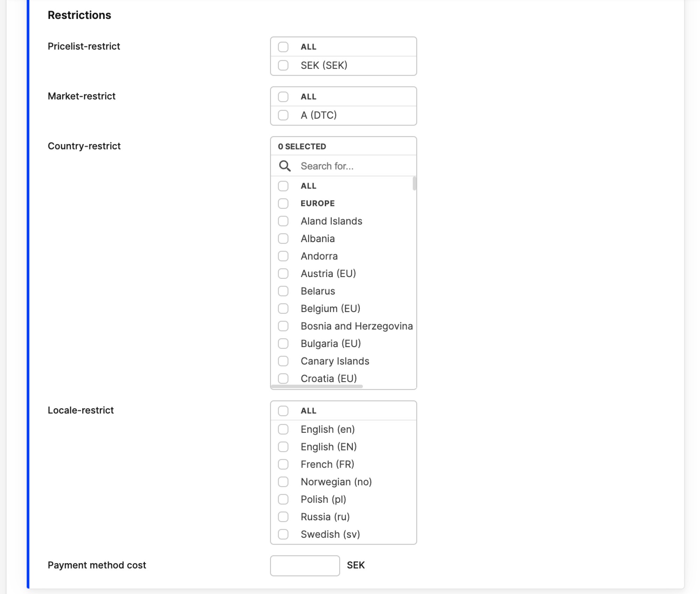This screenshot has height=594, width=700.
Task: Select the French (FR) locale option
Action: tap(282, 464)
